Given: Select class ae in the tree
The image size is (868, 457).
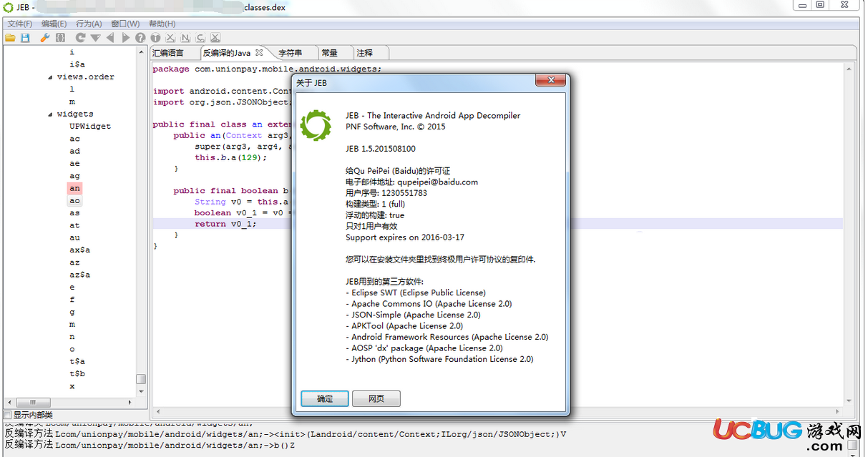Looking at the screenshot, I should click(x=75, y=164).
